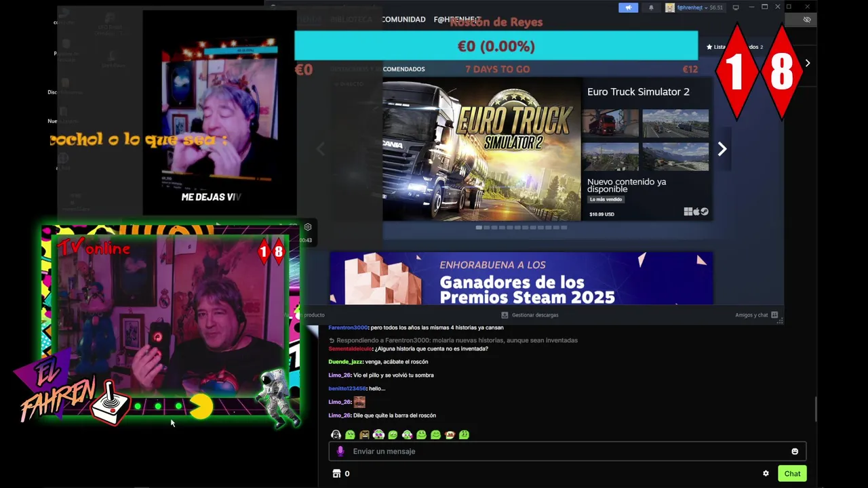This screenshot has height=488, width=868.
Task: Click the Lo más vendido tag
Action: coord(606,199)
